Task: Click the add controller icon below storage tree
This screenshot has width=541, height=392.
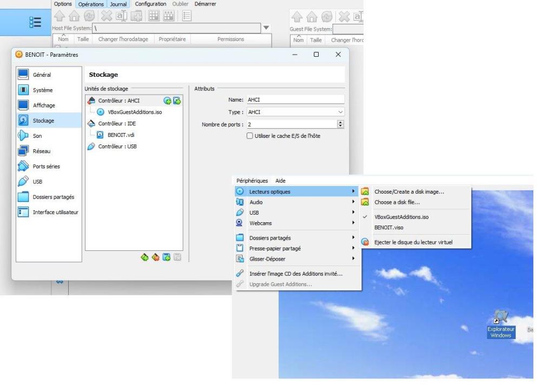Action: [x=145, y=256]
